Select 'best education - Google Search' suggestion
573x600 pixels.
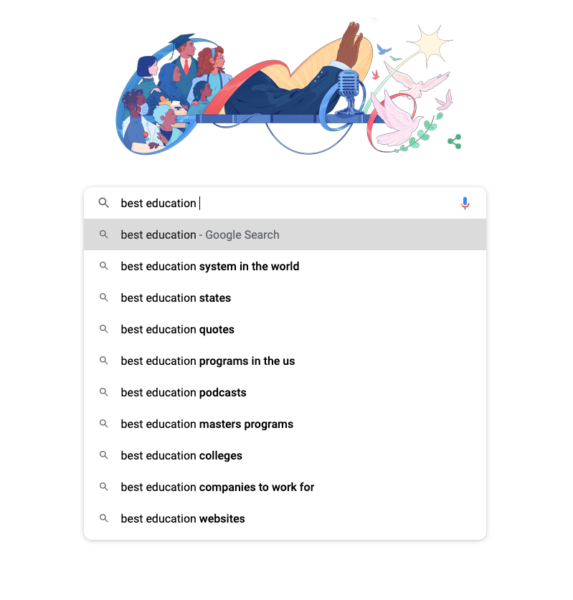tap(285, 235)
